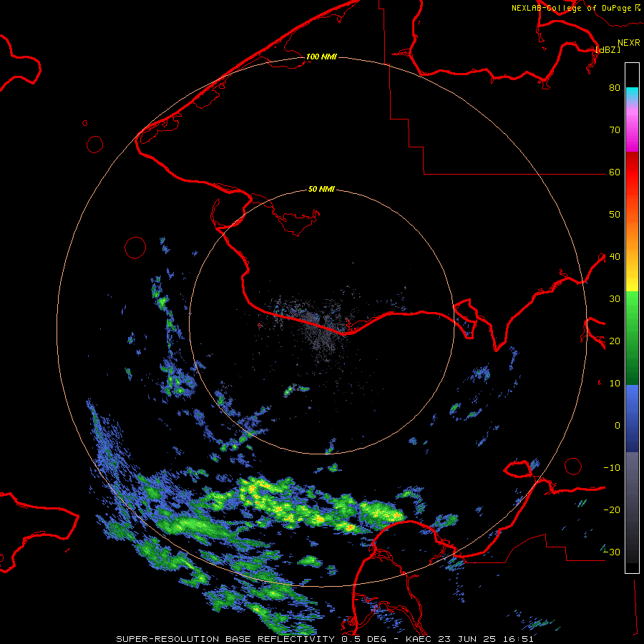Click the 30 dBZ value on the scale

615,298
